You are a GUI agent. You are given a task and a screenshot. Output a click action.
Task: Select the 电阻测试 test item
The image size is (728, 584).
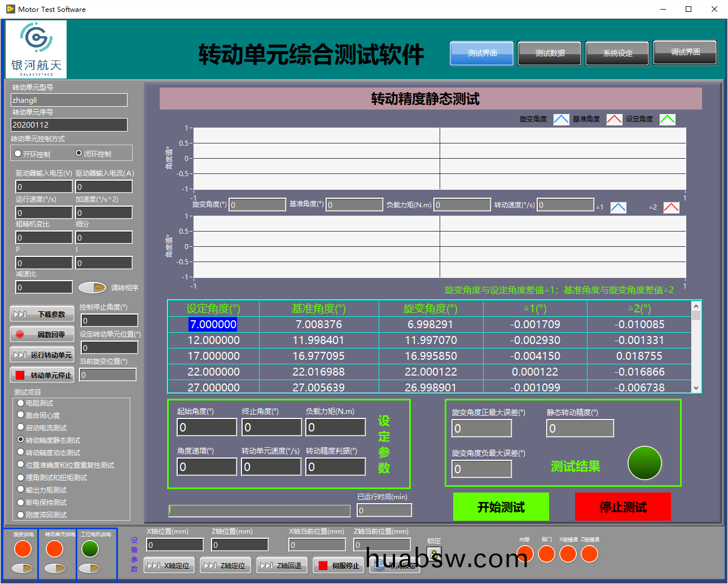pos(21,403)
